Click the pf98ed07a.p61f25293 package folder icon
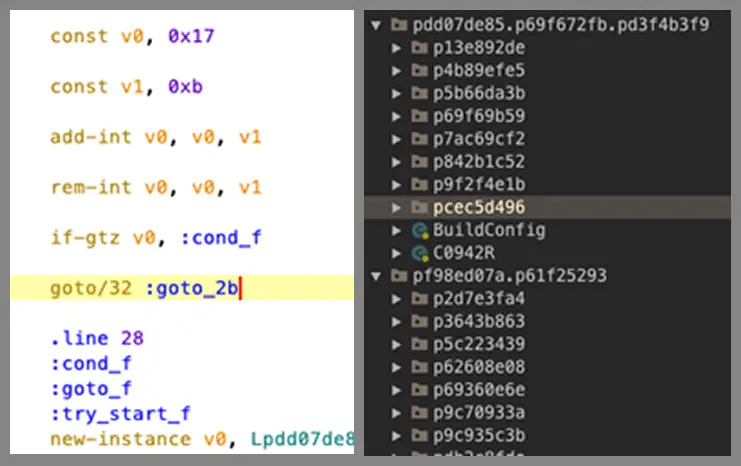Image resolution: width=741 pixels, height=466 pixels. click(x=399, y=275)
